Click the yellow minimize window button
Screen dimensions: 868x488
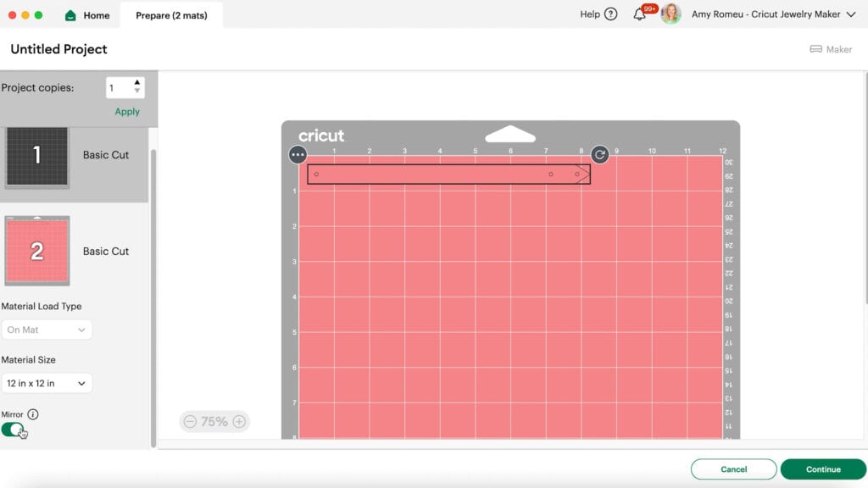(x=25, y=15)
